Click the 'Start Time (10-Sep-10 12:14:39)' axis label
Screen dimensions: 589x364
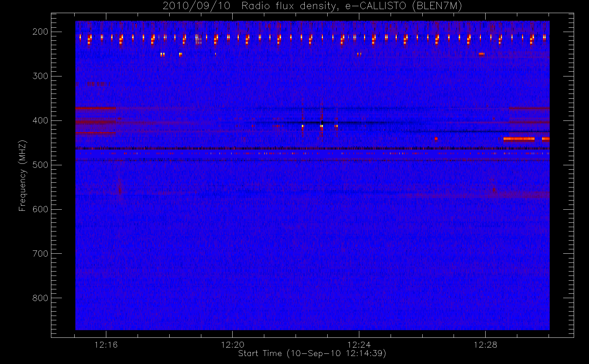(x=312, y=353)
